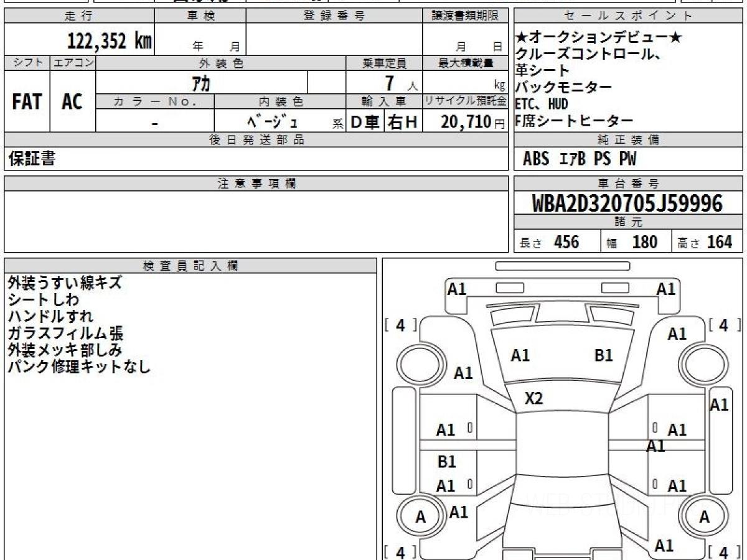This screenshot has height=560, width=747.
Task: Click the A mark in the right wheel circle
Action: pyautogui.click(x=704, y=517)
